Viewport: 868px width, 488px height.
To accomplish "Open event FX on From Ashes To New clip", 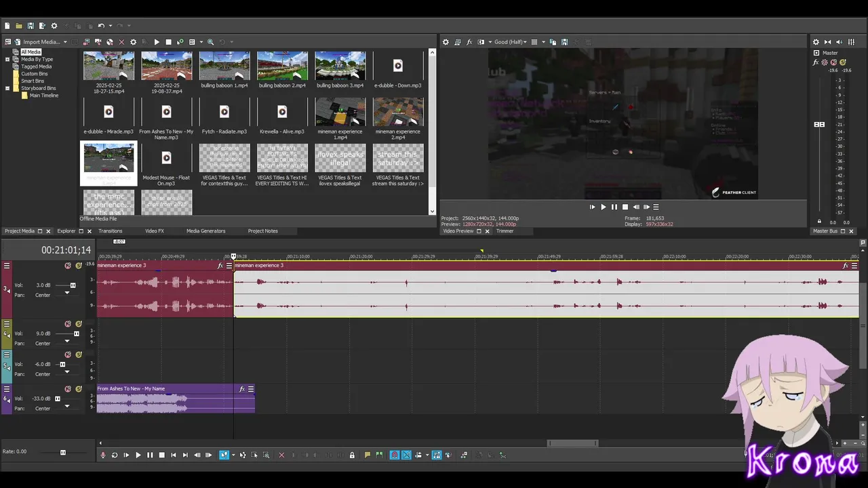I will (x=242, y=389).
